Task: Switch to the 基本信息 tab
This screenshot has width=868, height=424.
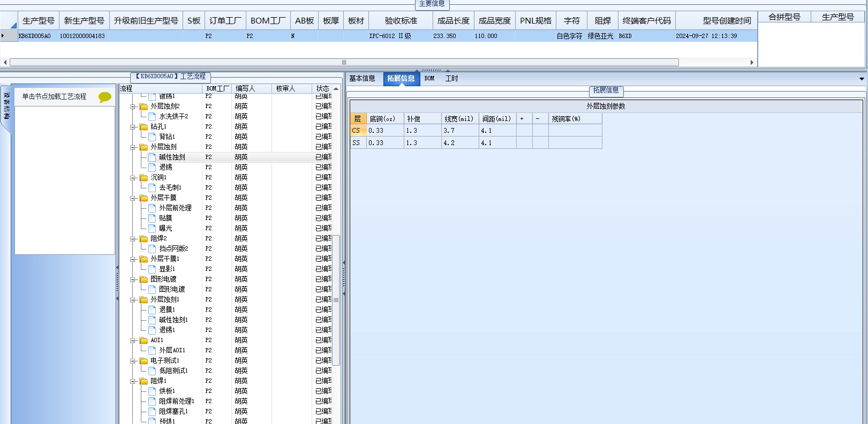Action: 362,78
